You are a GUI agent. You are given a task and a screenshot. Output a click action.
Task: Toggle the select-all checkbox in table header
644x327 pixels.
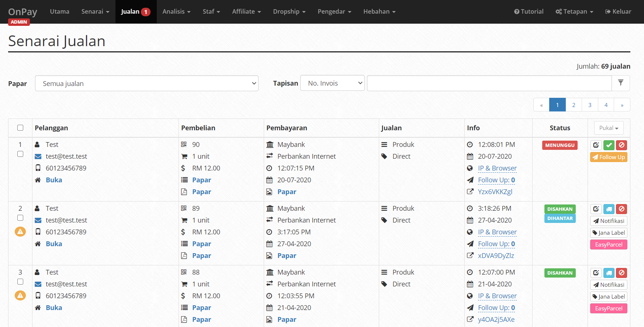[x=20, y=128]
